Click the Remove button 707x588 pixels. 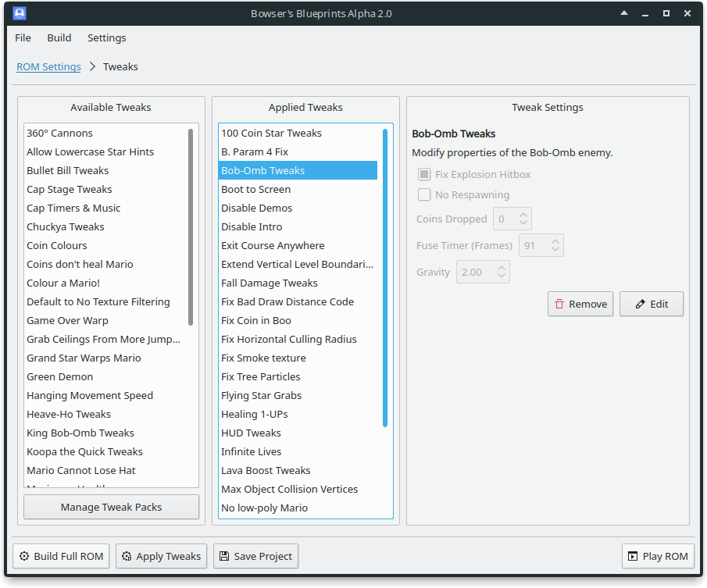coord(580,304)
